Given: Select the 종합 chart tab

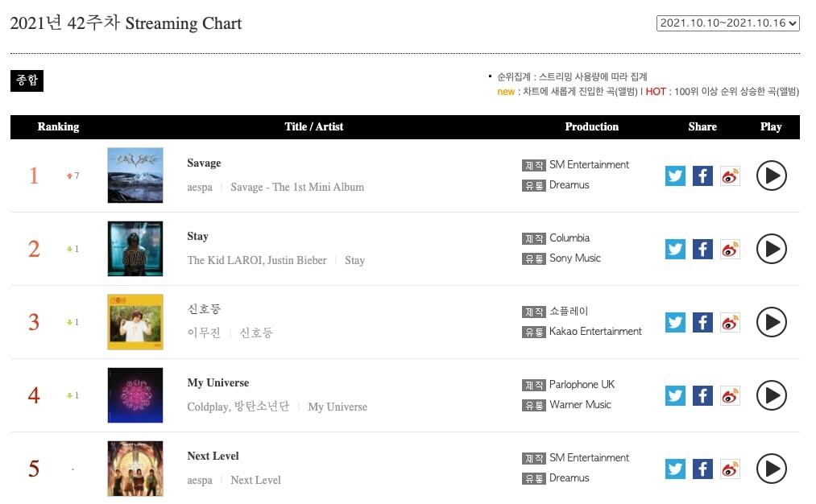Looking at the screenshot, I should pos(27,81).
